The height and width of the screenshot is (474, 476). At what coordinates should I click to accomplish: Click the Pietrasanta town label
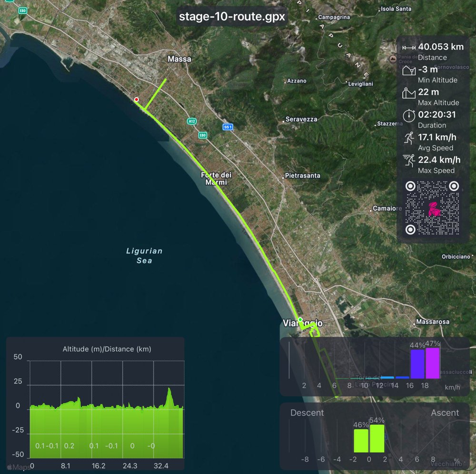click(302, 175)
